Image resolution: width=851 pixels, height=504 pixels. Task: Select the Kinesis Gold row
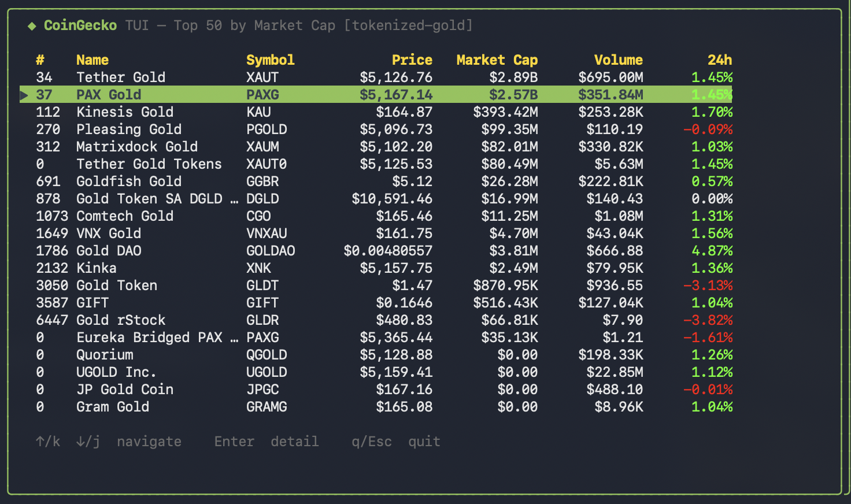coord(376,112)
